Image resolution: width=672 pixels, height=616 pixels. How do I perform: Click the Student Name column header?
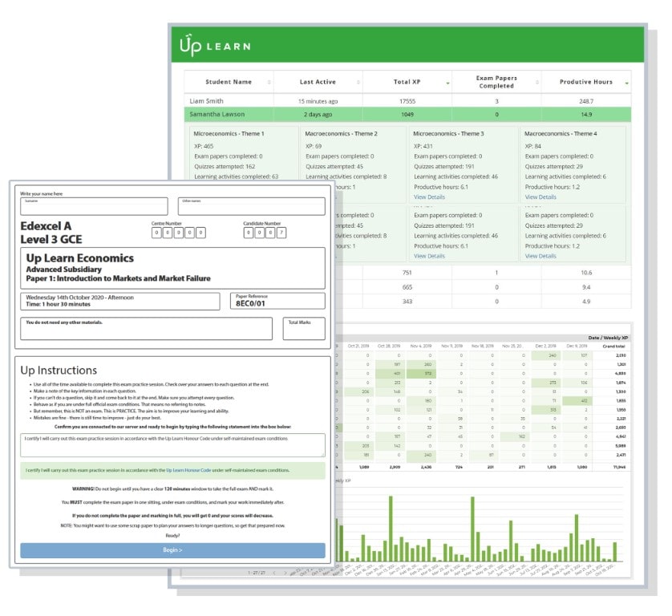229,82
